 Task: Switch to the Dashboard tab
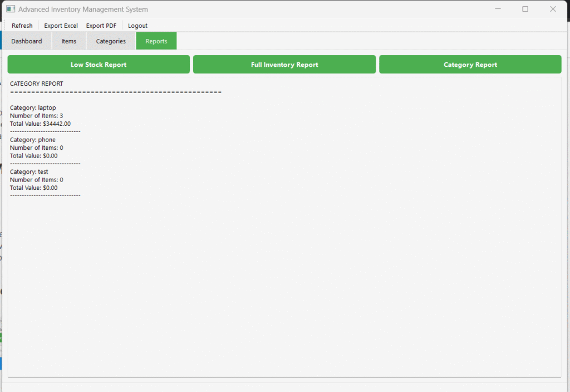(27, 41)
